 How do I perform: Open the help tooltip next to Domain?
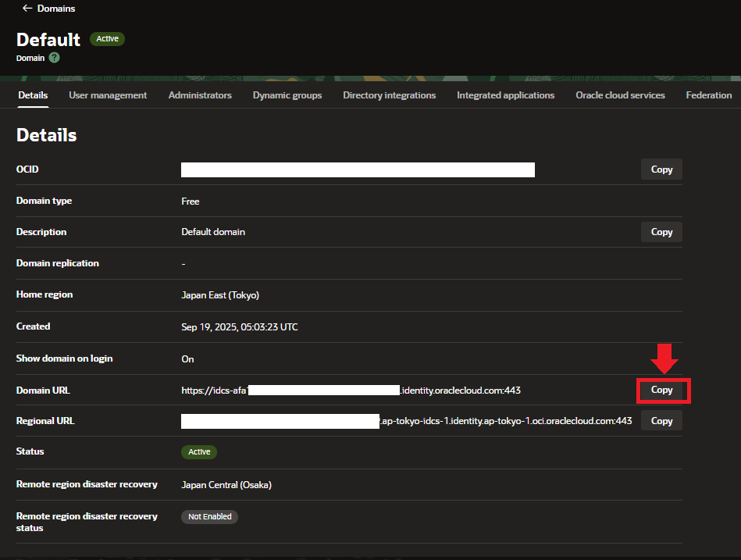click(x=53, y=57)
